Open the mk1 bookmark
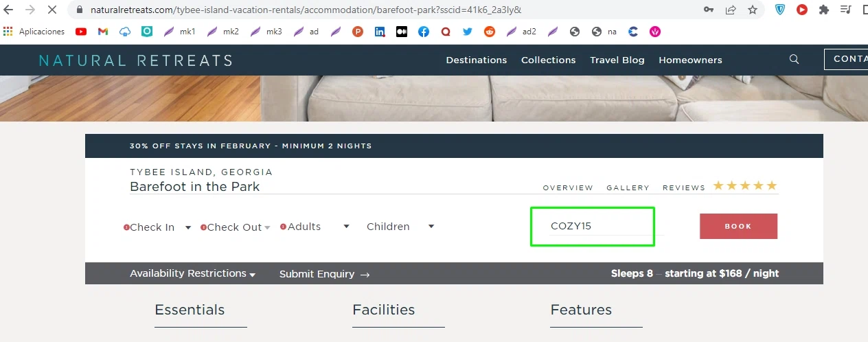The image size is (868, 342). coord(180,32)
